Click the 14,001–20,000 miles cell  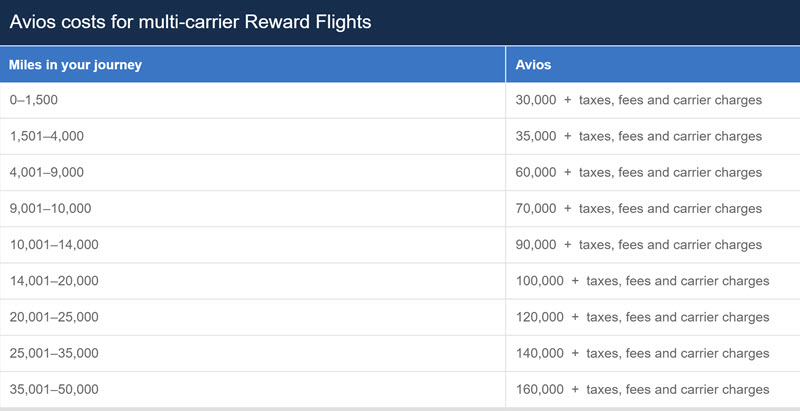(x=253, y=281)
